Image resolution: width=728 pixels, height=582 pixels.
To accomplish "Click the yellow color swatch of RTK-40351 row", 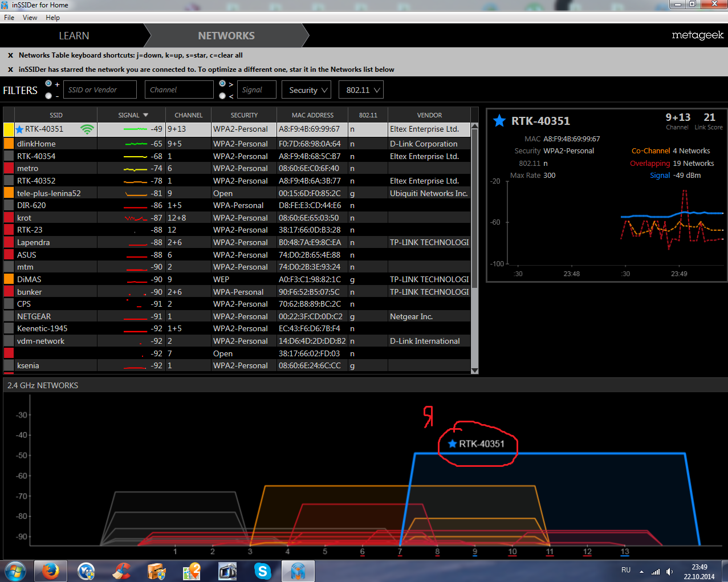I will click(9, 129).
